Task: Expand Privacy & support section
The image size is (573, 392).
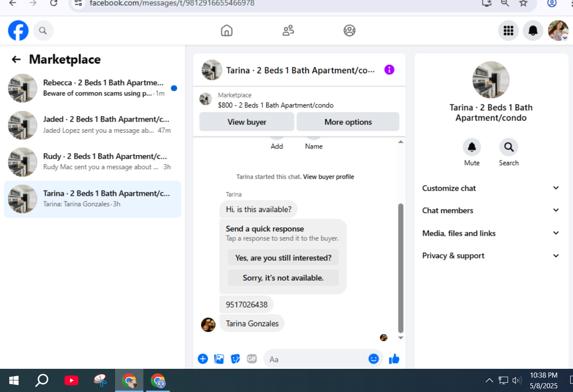Action: (491, 256)
